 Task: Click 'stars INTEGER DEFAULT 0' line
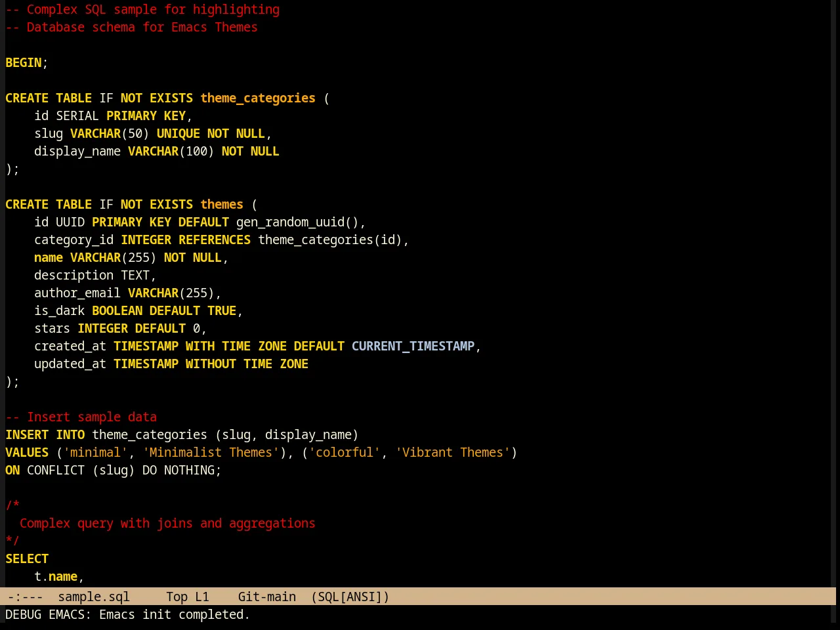(x=121, y=328)
